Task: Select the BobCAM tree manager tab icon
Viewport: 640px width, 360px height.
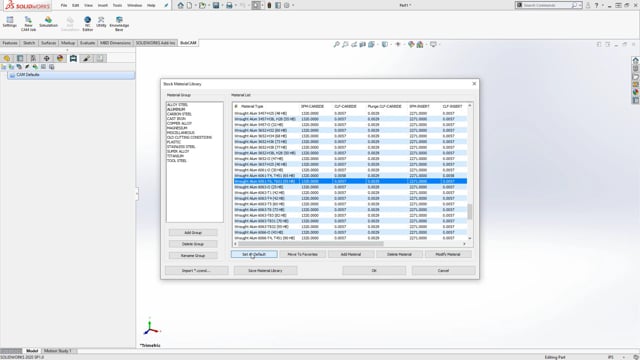Action: point(73,58)
